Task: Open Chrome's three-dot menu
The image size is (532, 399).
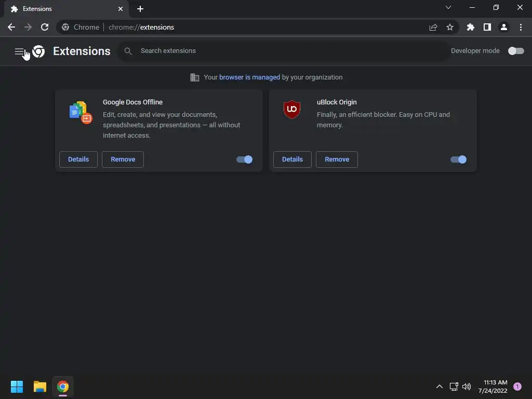Action: (521, 27)
